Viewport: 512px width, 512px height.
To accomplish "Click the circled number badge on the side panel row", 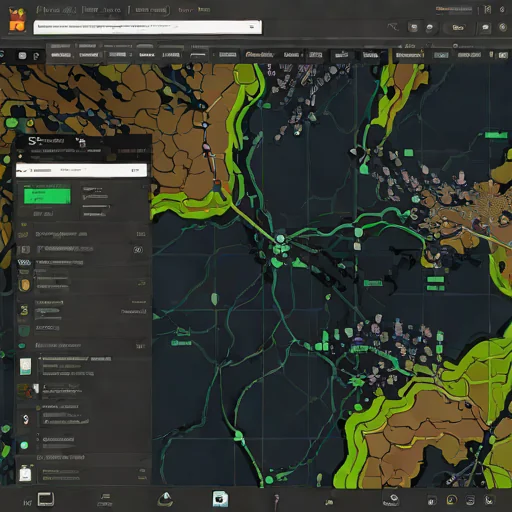I will coord(138,250).
